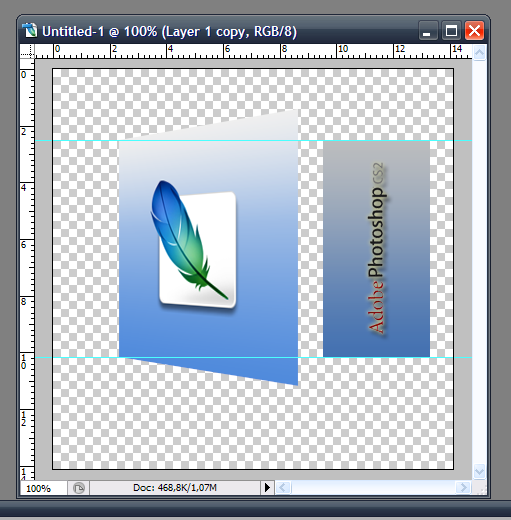Maximize the Untitled-1 document window
The image size is (511, 520).
pos(451,31)
